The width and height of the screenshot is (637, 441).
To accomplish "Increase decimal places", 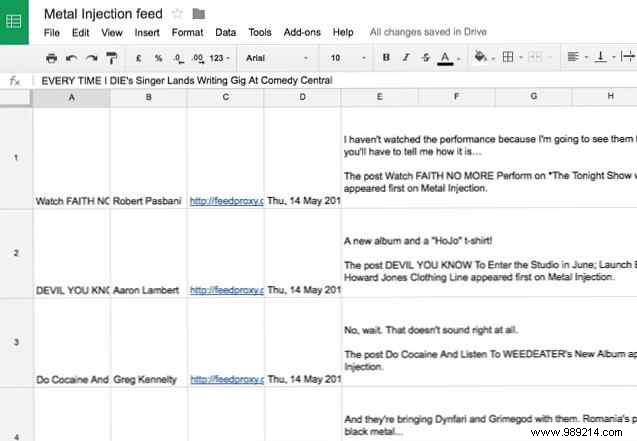I will pos(198,58).
